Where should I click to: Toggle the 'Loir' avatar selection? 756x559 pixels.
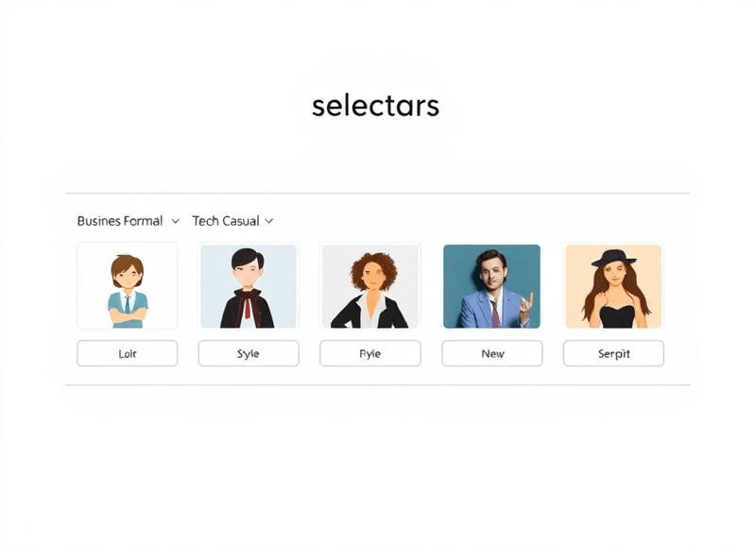(x=127, y=353)
